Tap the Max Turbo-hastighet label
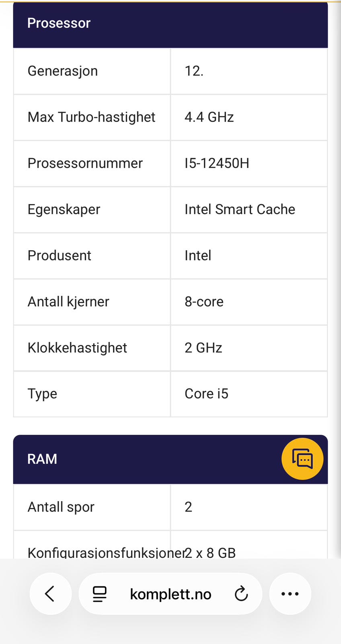341x644 pixels. click(91, 117)
